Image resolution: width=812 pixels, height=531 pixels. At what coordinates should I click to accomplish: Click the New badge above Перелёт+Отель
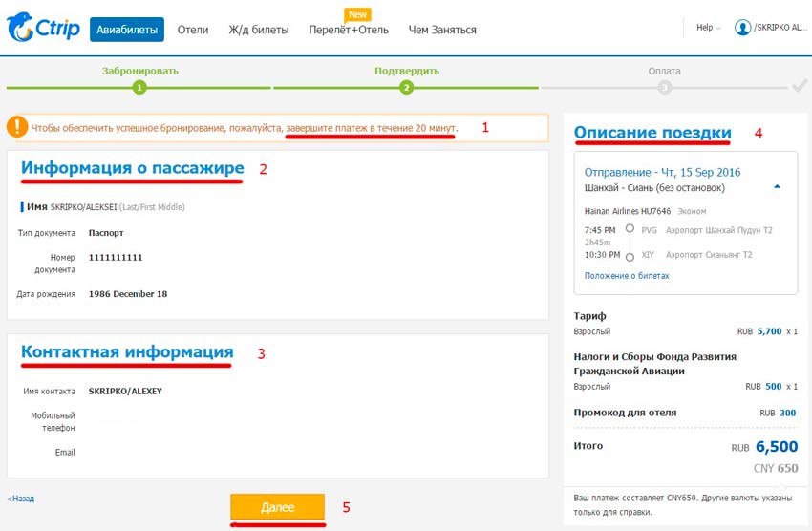[357, 14]
